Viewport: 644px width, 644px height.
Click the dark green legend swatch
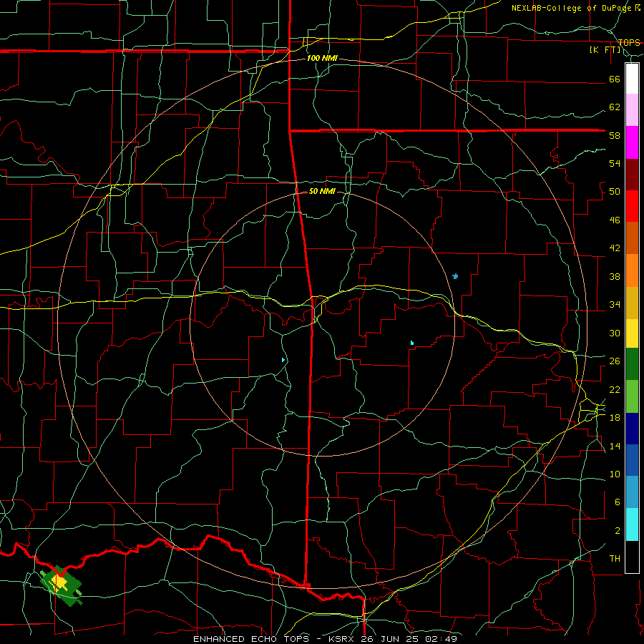point(632,364)
